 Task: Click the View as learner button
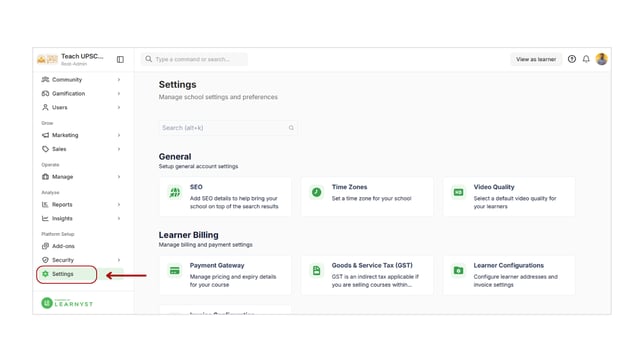536,59
